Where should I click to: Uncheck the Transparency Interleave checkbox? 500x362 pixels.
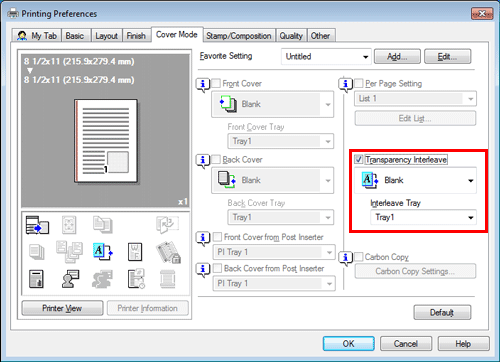click(359, 159)
